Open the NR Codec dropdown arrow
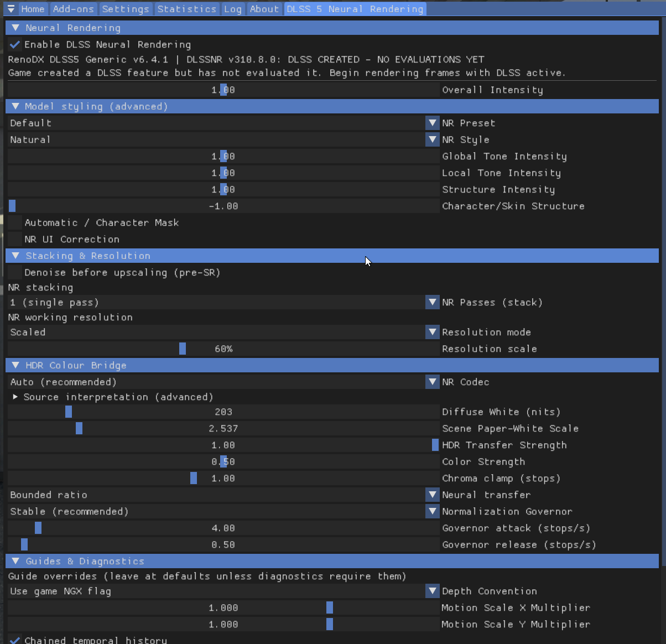Viewport: 666px width, 644px height. (x=432, y=382)
